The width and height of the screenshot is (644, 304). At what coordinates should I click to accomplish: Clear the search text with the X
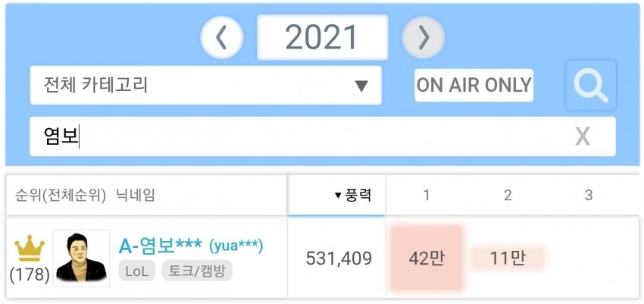[x=583, y=136]
